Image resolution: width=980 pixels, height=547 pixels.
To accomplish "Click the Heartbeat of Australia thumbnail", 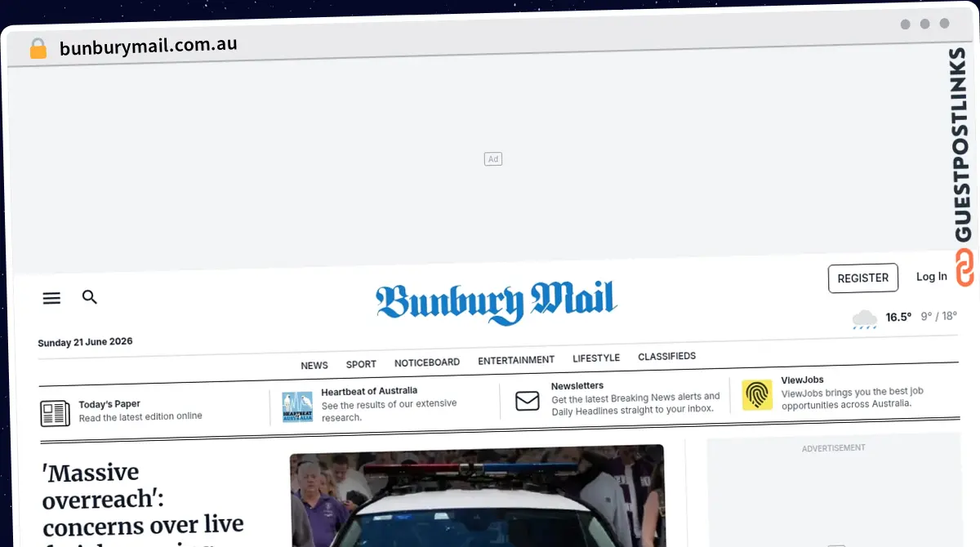I will [x=297, y=407].
